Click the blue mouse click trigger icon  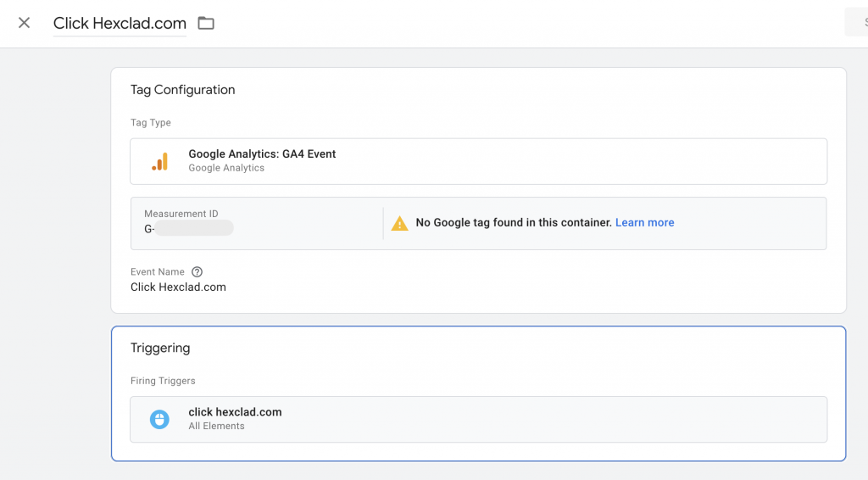[x=159, y=419]
